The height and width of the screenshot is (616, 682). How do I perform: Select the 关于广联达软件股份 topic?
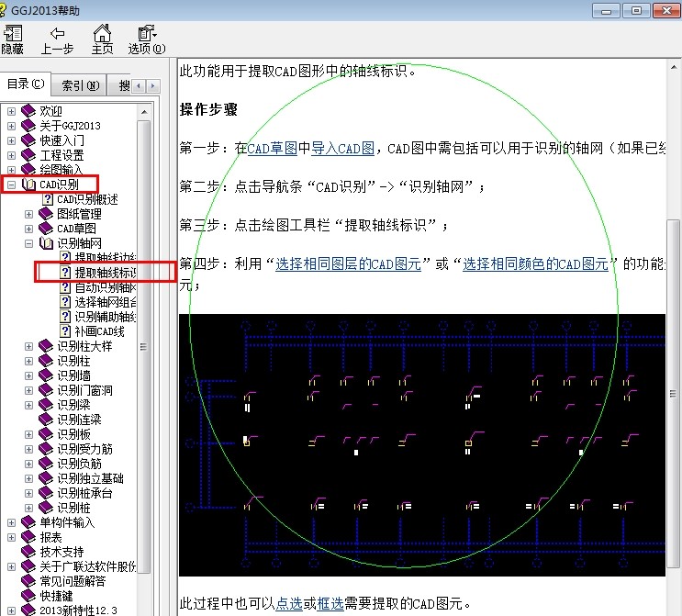click(88, 566)
